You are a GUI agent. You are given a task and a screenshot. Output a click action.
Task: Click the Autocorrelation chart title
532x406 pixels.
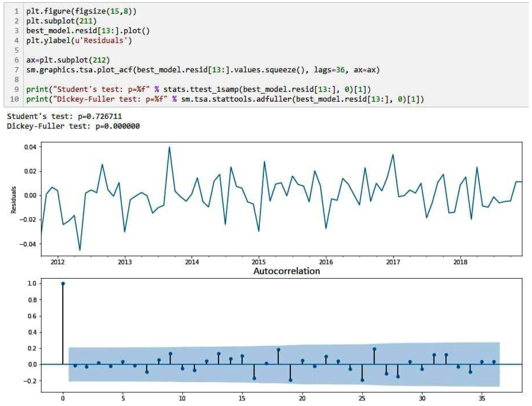point(286,271)
